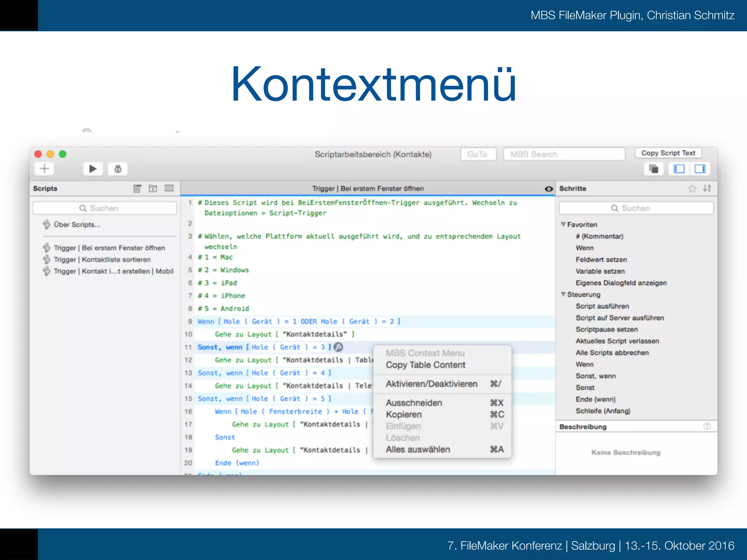The width and height of the screenshot is (747, 560).
Task: Select Feldwert setzen step
Action: click(x=601, y=260)
